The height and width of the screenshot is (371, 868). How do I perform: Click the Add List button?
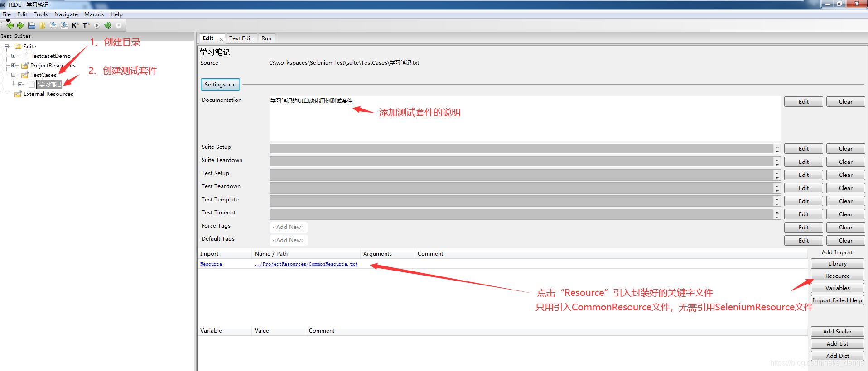(x=838, y=344)
